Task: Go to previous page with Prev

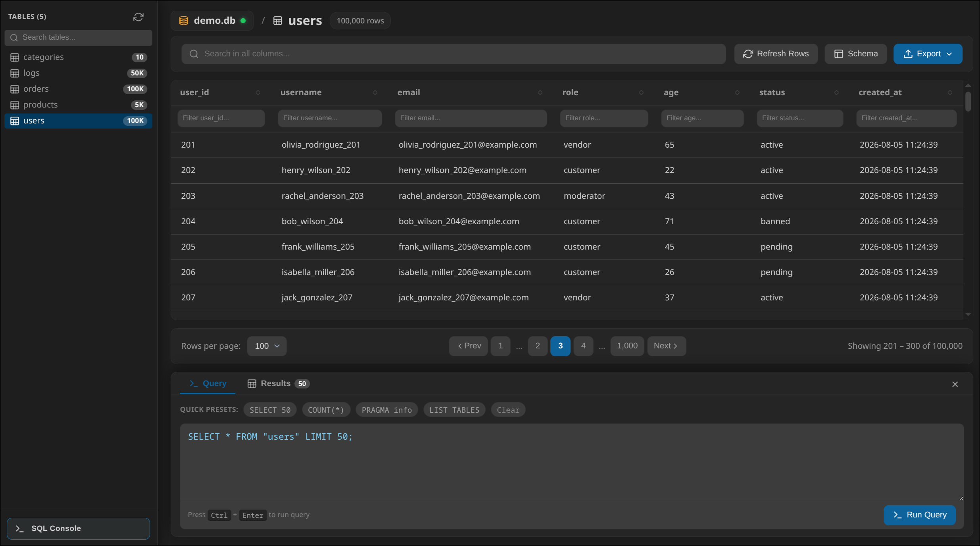Action: [468, 346]
